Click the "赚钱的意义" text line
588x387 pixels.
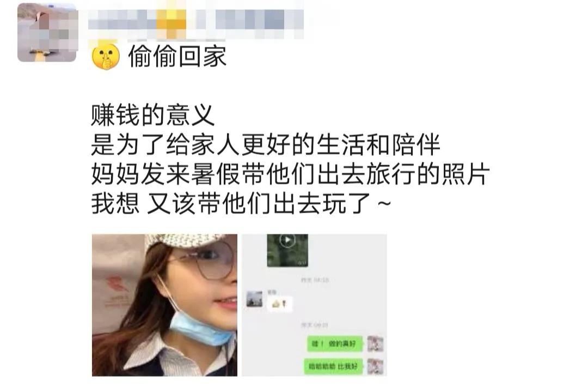point(152,115)
